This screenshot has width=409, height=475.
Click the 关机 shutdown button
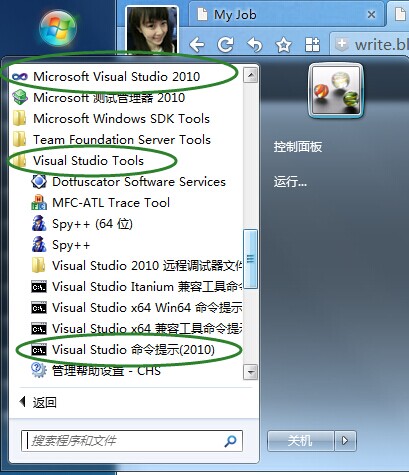300,441
